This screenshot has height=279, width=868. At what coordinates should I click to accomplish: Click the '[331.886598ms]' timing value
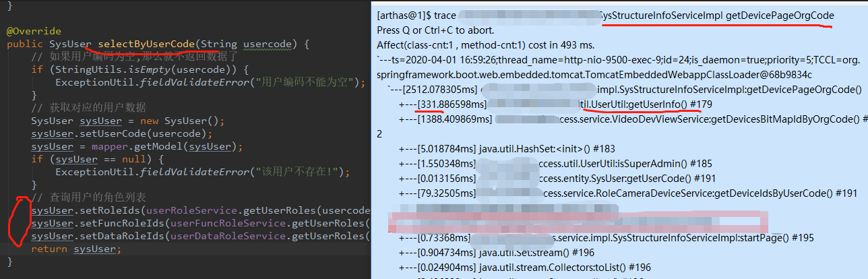coord(452,104)
